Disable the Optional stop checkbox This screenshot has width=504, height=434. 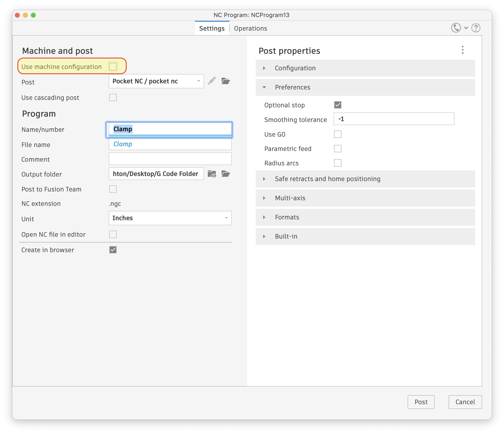[x=338, y=105]
